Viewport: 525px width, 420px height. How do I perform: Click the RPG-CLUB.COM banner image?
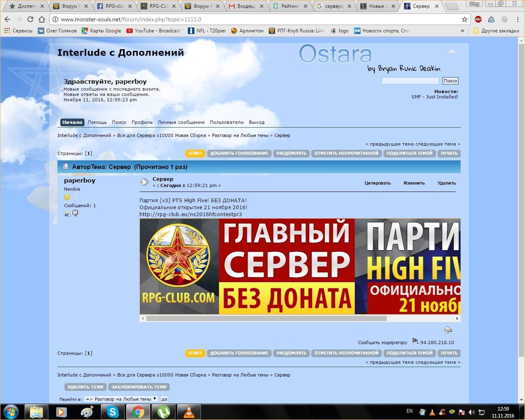point(300,267)
